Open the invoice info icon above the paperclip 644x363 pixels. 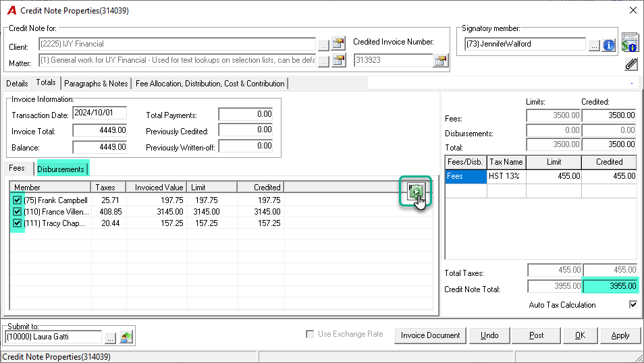pyautogui.click(x=630, y=43)
